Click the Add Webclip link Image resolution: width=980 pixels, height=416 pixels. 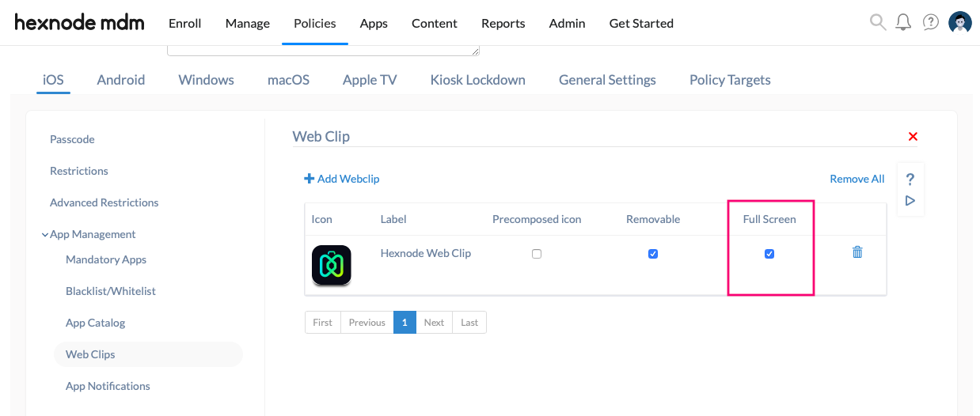pyautogui.click(x=342, y=179)
